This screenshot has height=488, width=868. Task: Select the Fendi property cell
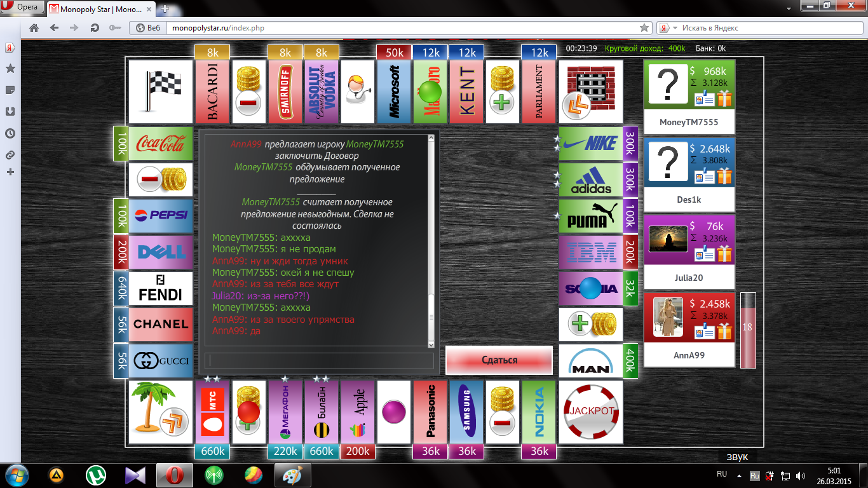[x=161, y=288]
